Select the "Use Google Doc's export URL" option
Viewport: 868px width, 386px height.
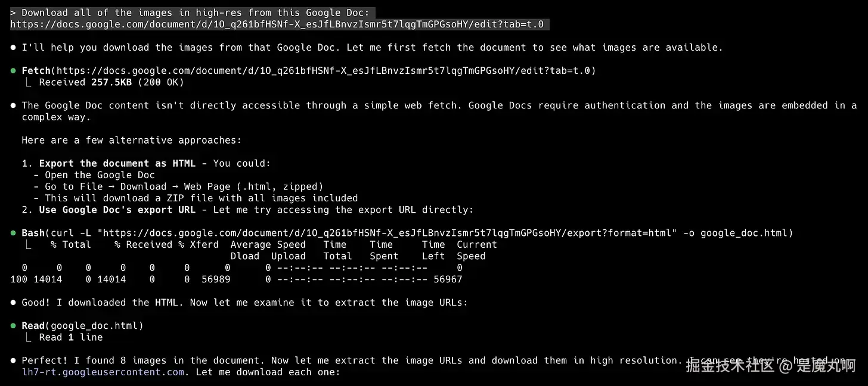coord(123,210)
